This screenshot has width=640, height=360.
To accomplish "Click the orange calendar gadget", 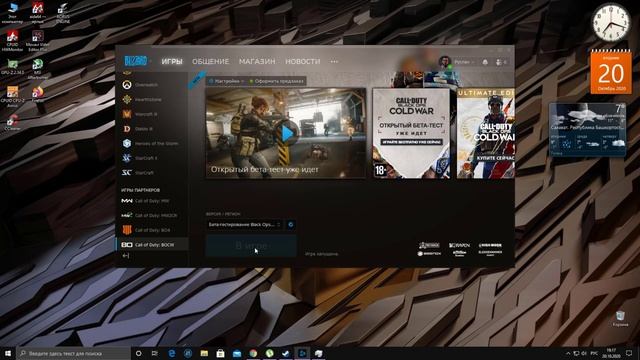I will (x=611, y=72).
